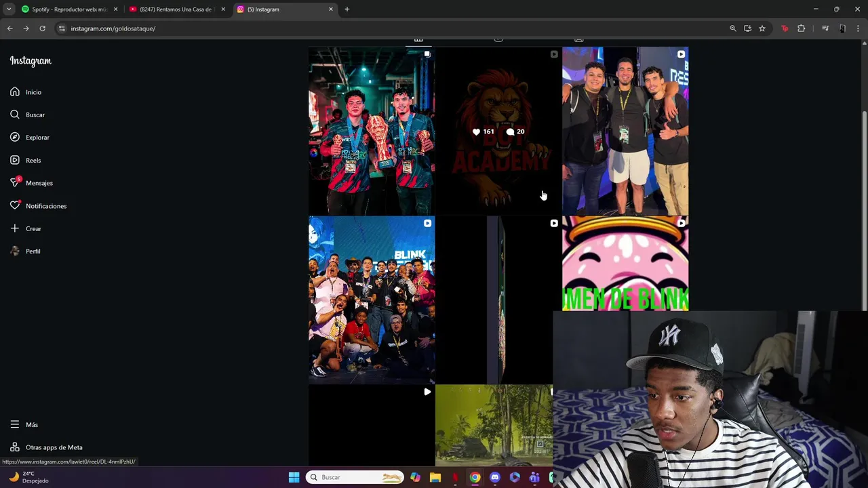Open a new browser tab
868x488 pixels.
(347, 9)
